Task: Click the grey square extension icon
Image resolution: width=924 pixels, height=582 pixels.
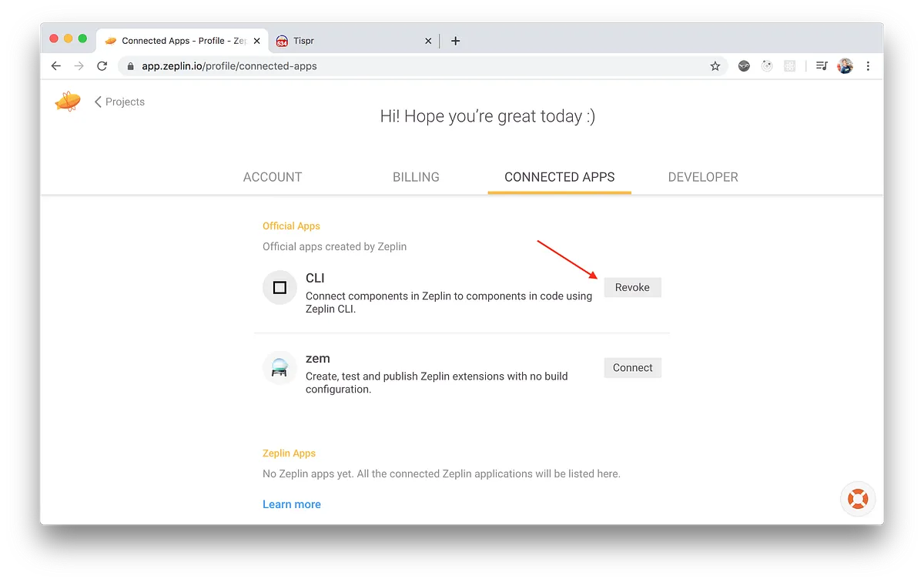Action: click(789, 66)
